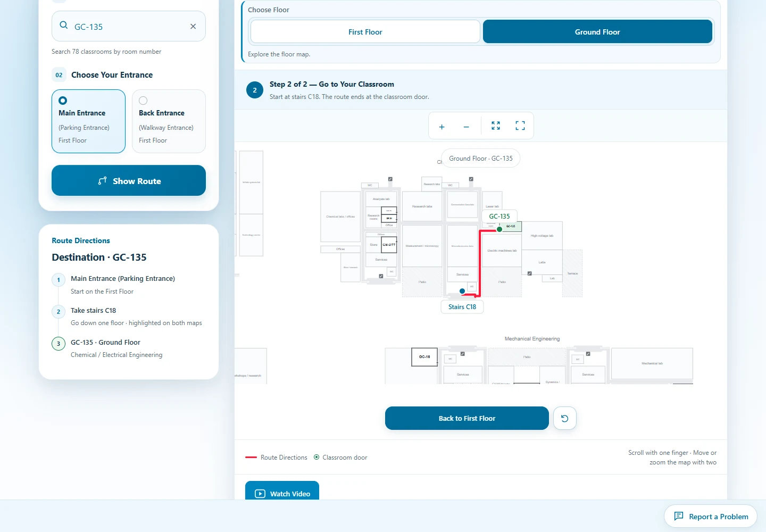Click the Chemical labs / offices room
This screenshot has width=766, height=532.
340,217
